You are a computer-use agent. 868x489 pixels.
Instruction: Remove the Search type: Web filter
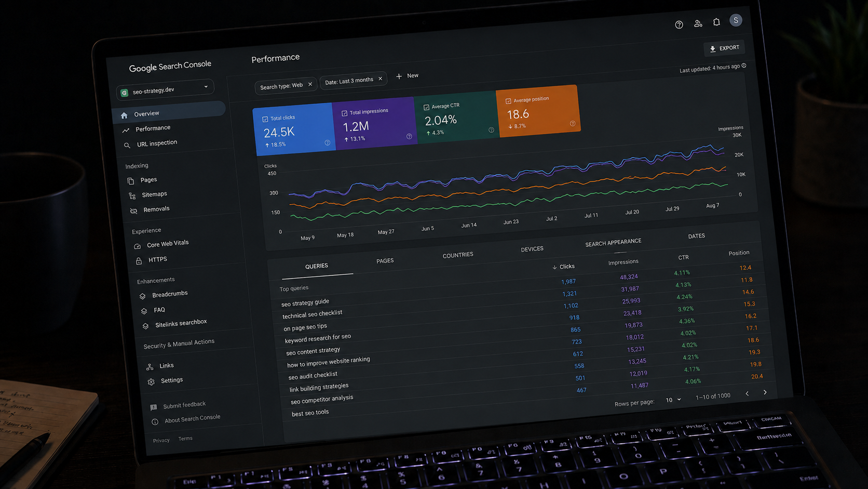(310, 84)
